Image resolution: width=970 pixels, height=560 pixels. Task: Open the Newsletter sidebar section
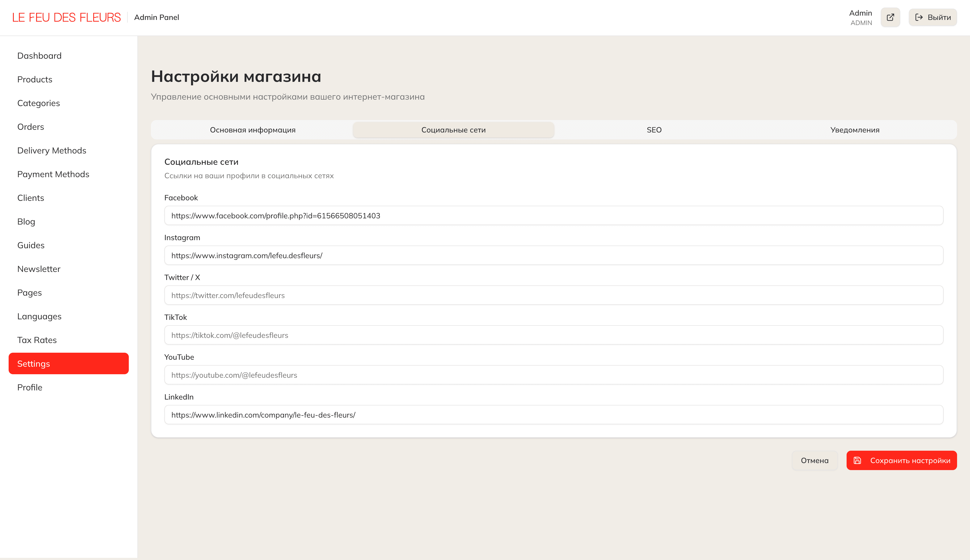coord(39,269)
